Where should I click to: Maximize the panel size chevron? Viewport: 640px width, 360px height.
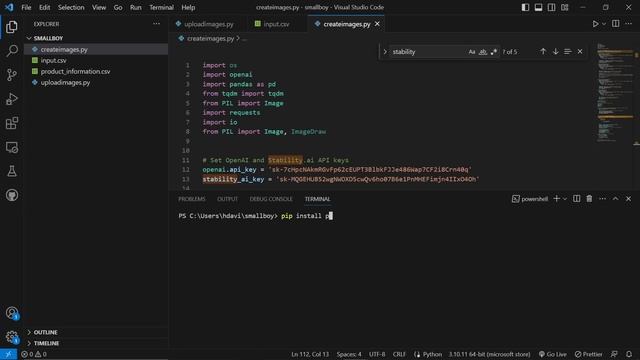click(x=616, y=199)
